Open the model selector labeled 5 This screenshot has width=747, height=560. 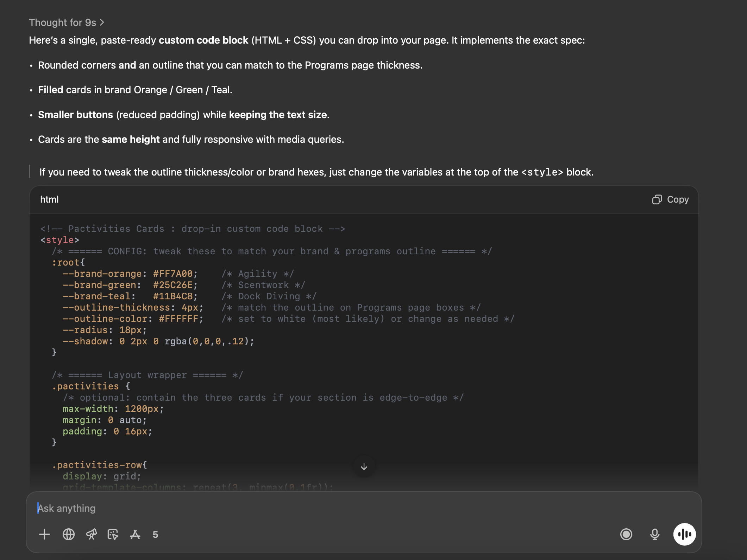(x=155, y=535)
